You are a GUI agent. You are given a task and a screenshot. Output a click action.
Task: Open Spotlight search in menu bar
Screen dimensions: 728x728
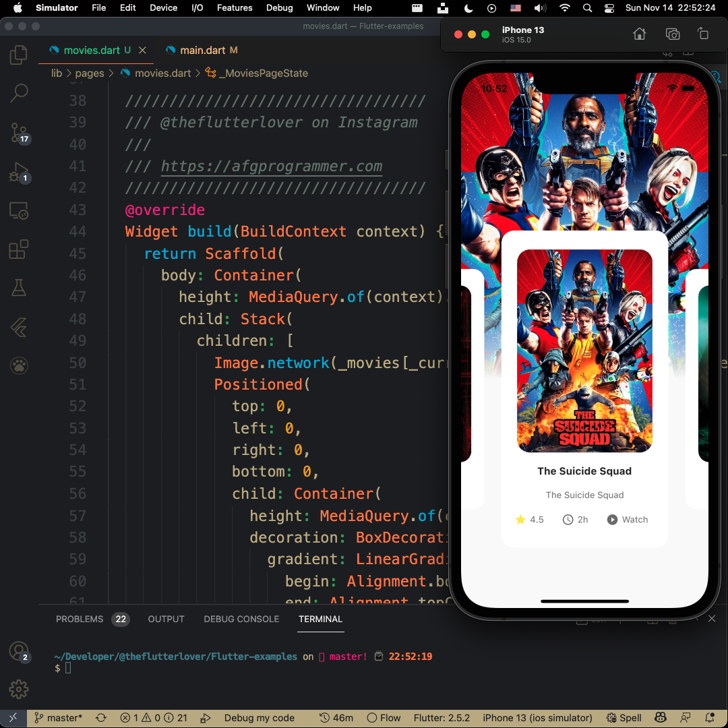coord(587,8)
